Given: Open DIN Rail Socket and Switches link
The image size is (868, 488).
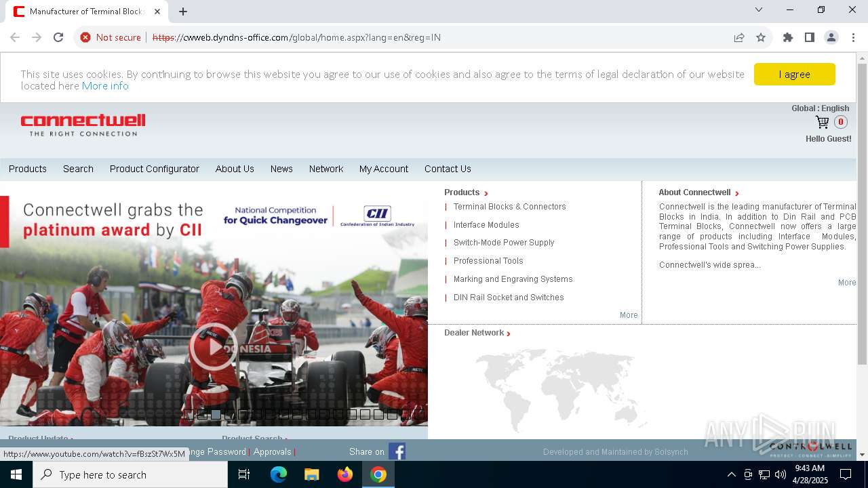Looking at the screenshot, I should coord(509,298).
